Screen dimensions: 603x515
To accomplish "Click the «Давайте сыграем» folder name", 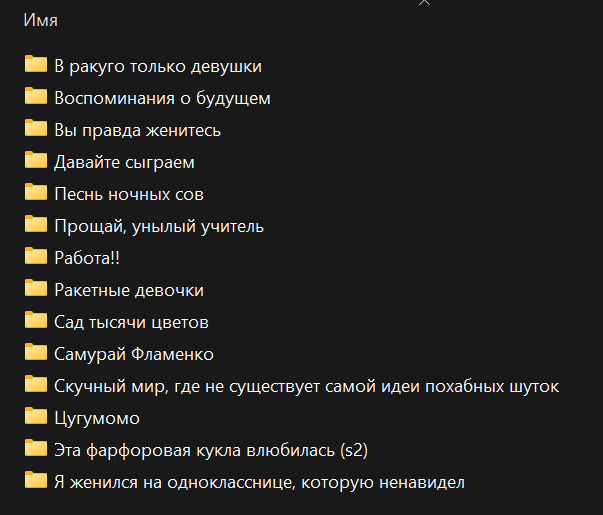I will point(124,162).
